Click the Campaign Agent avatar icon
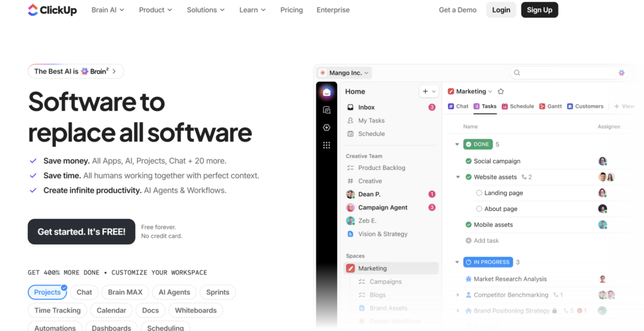The width and height of the screenshot is (644, 331). [350, 207]
